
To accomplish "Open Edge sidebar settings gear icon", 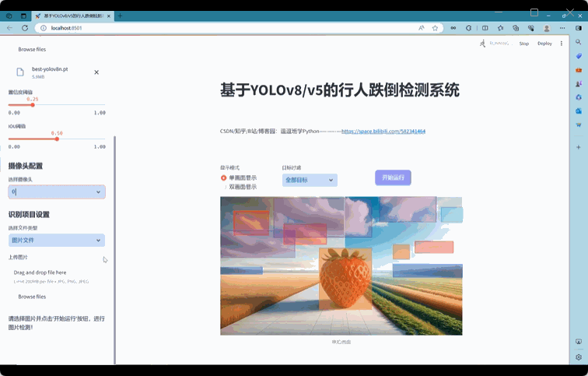I will click(x=579, y=357).
